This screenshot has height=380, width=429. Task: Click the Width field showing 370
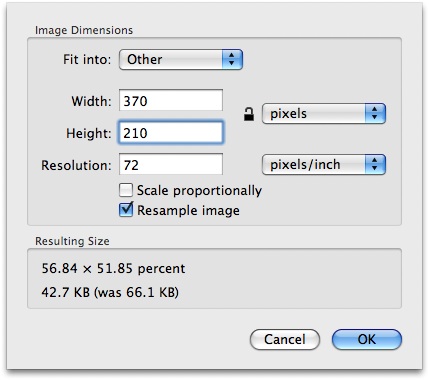click(171, 100)
